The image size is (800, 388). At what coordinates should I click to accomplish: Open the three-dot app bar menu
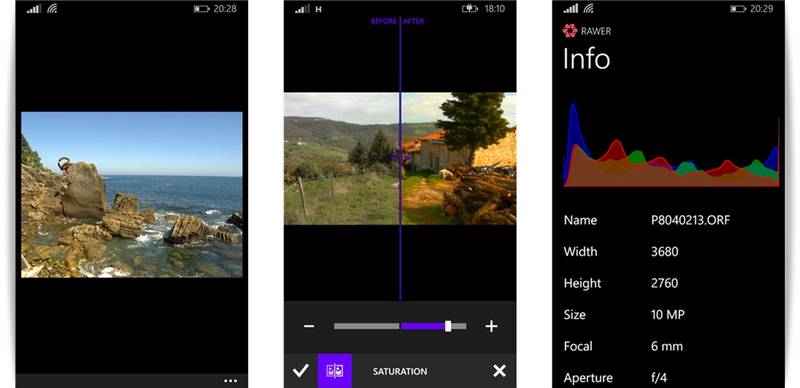pos(231,381)
